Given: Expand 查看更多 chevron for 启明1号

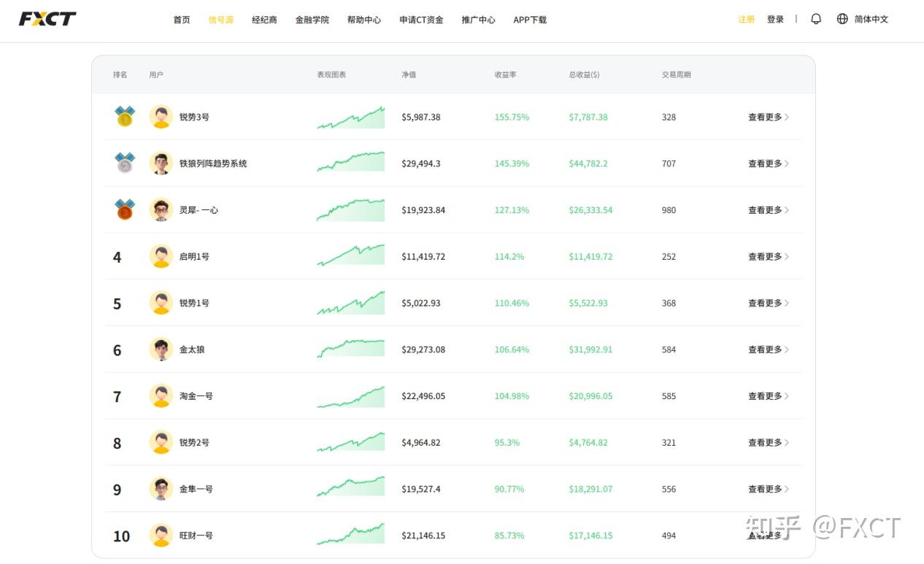Looking at the screenshot, I should (787, 256).
